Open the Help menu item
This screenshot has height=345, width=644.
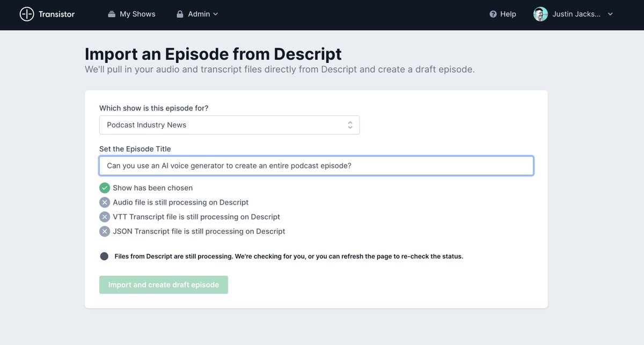click(x=508, y=15)
